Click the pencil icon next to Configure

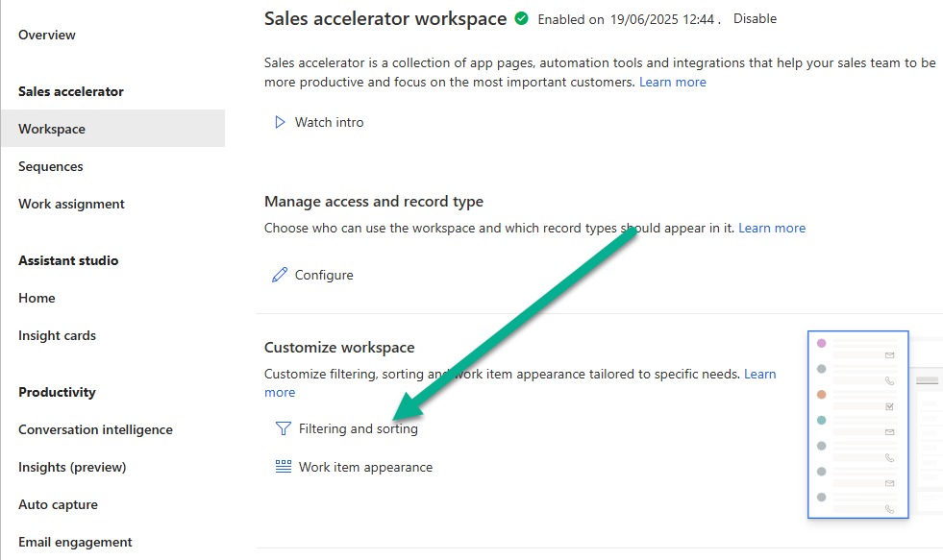tap(280, 275)
